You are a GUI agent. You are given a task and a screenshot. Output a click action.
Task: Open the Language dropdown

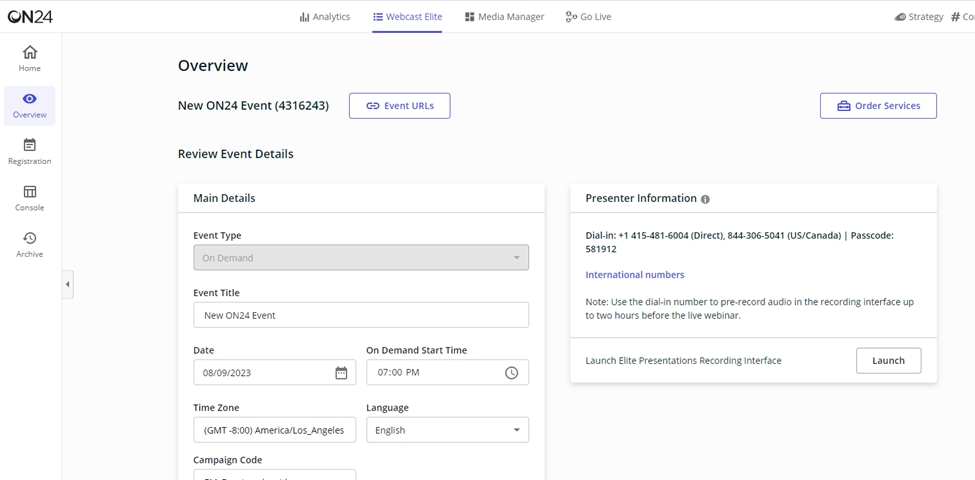(x=448, y=430)
